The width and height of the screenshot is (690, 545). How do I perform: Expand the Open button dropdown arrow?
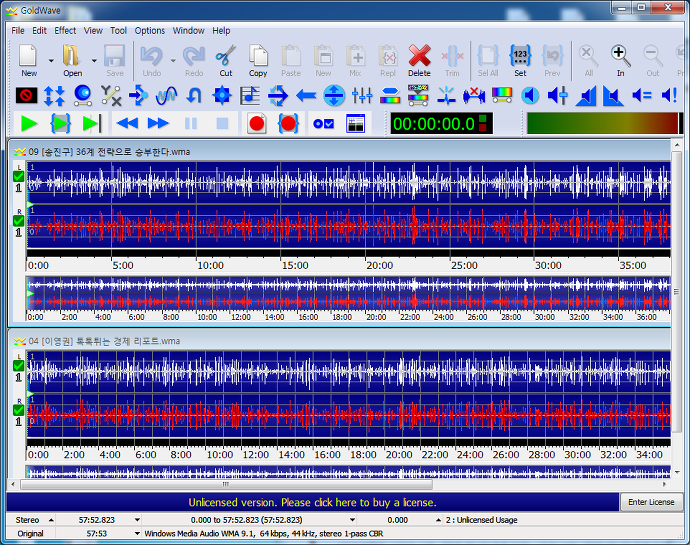(x=94, y=61)
